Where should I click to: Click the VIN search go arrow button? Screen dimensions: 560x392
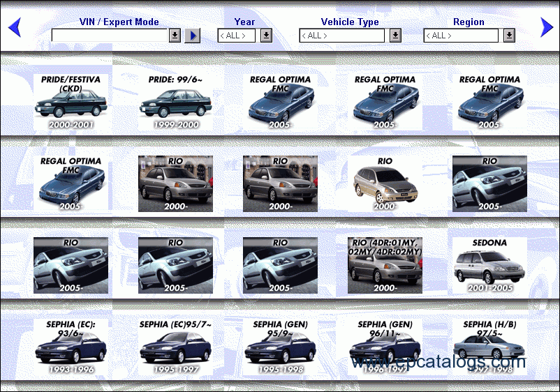(193, 36)
